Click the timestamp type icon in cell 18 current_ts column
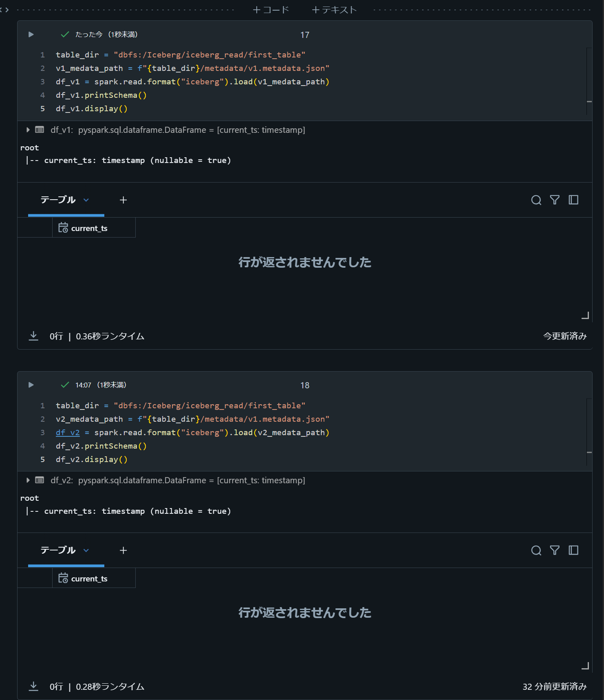604x700 pixels. point(63,578)
